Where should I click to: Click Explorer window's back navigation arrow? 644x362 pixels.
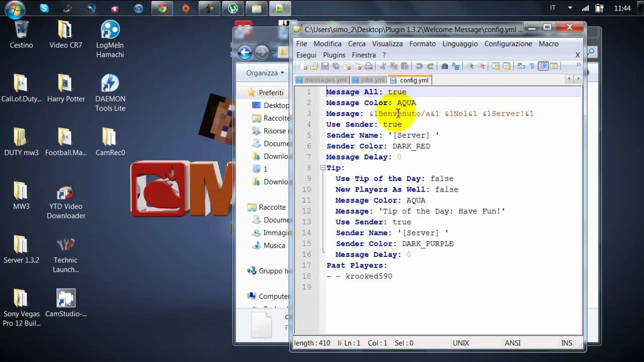(245, 52)
